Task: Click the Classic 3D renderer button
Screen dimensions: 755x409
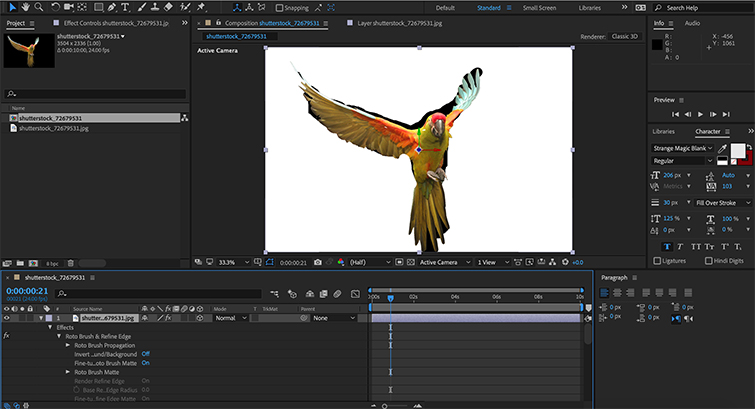Action: pyautogui.click(x=625, y=37)
